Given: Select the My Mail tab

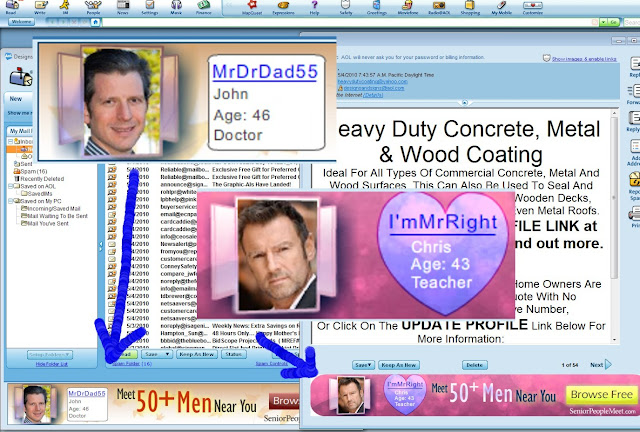Looking at the screenshot, I should pos(20,131).
